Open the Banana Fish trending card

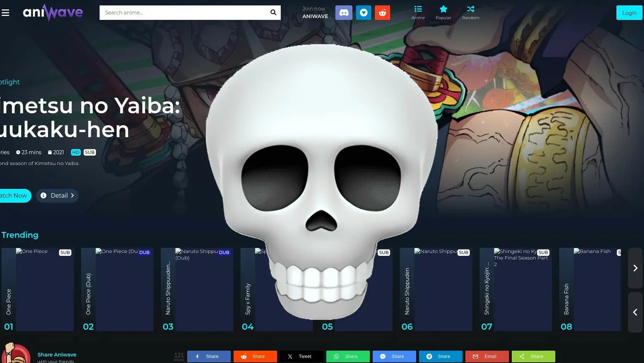point(590,289)
